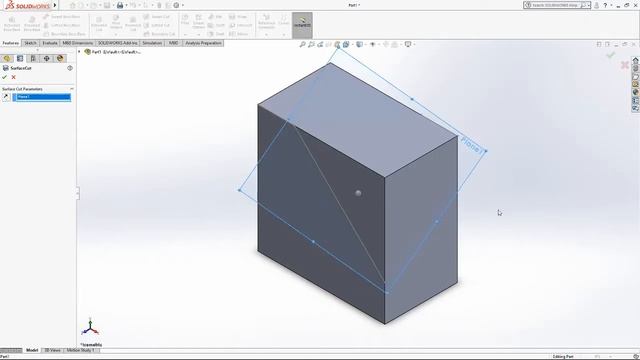Flip the cut direction arrow button
The image size is (640, 360).
6,97
